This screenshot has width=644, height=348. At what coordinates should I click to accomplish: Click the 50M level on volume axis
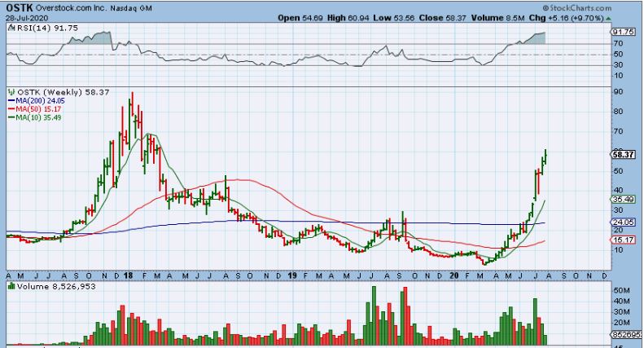click(621, 290)
